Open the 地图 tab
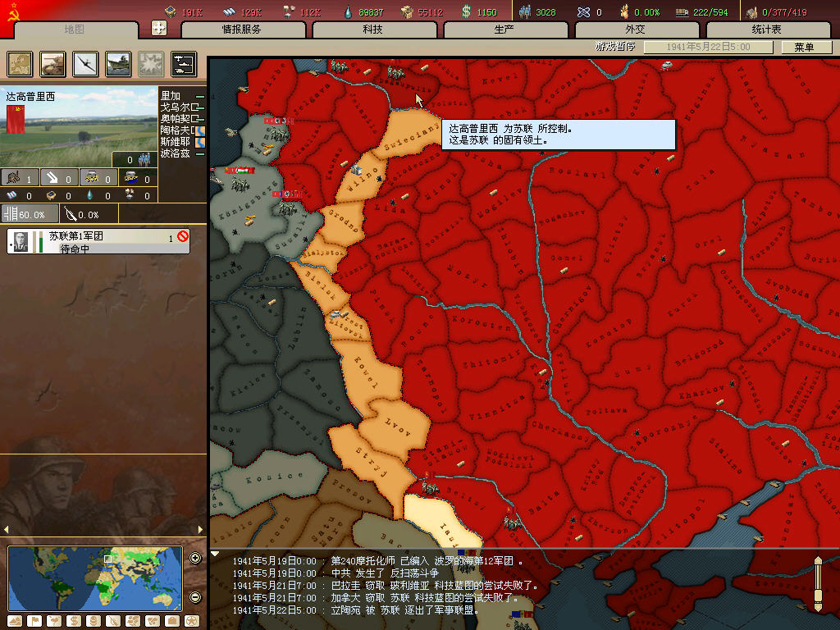This screenshot has height=630, width=840. (75, 30)
